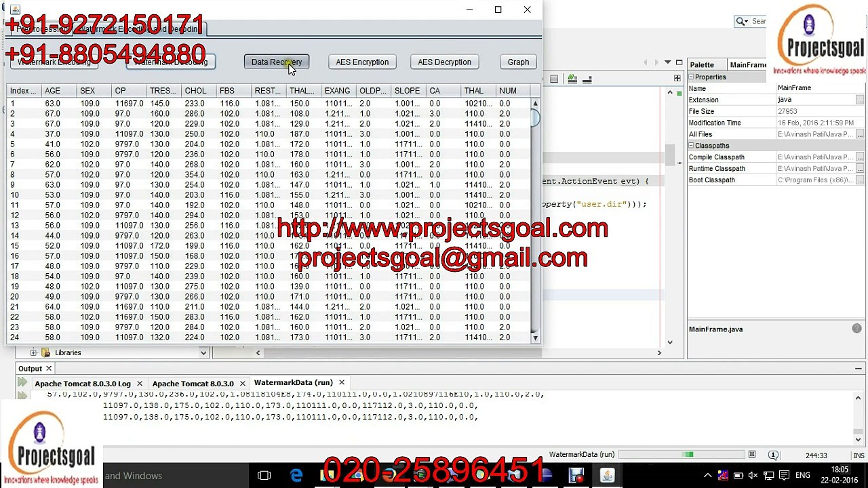Click the Data Recovery button
The image size is (868, 488).
coord(277,62)
